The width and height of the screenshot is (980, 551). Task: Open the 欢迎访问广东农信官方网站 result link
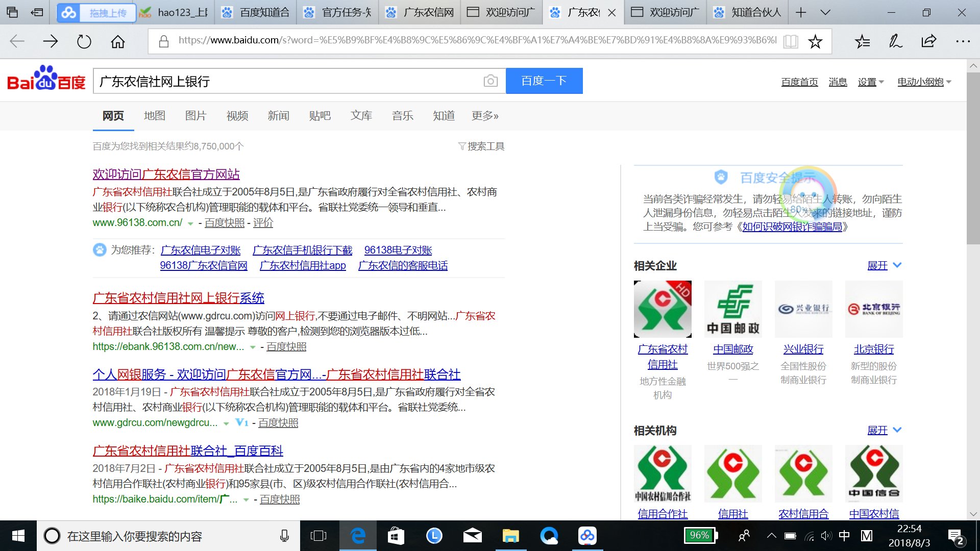click(x=165, y=174)
